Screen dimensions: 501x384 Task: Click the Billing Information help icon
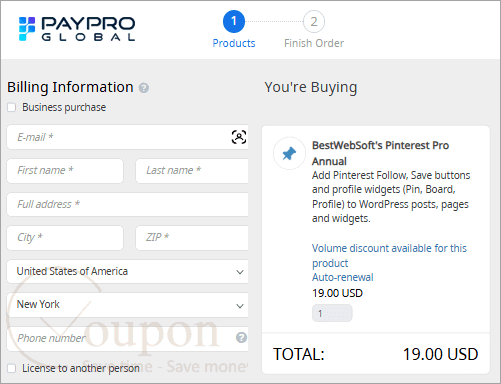pos(144,88)
